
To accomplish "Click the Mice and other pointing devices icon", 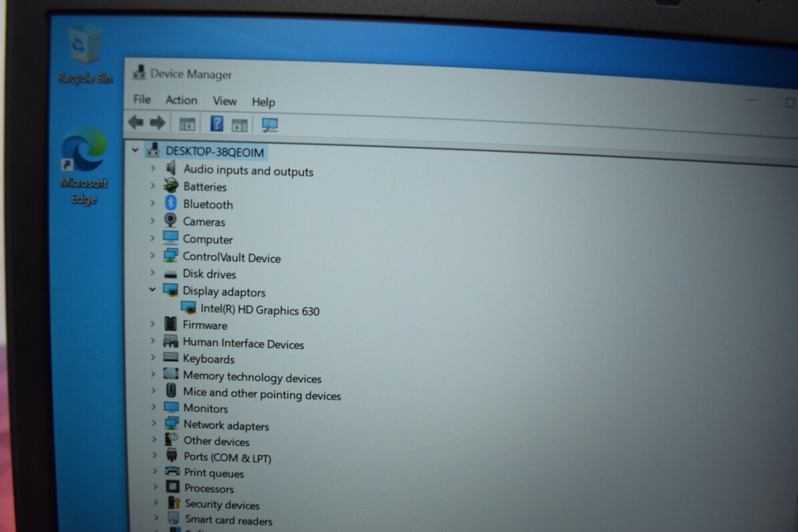I will click(172, 390).
